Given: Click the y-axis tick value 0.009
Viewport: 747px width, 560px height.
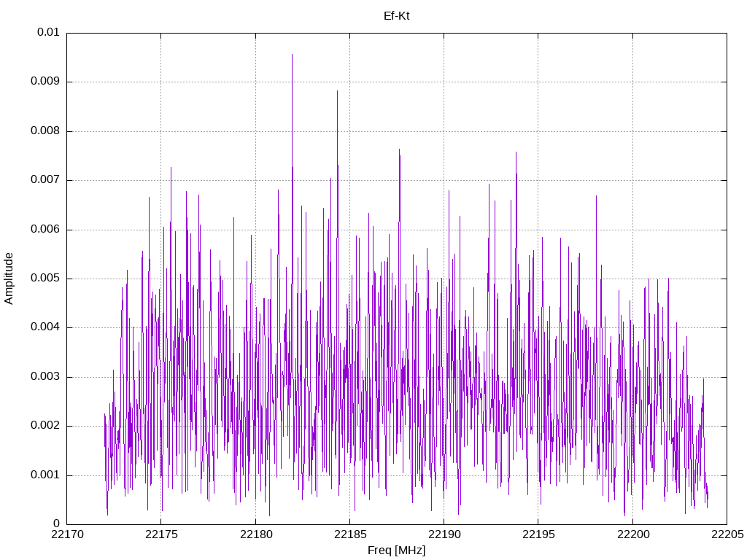Looking at the screenshot, I should (45, 82).
